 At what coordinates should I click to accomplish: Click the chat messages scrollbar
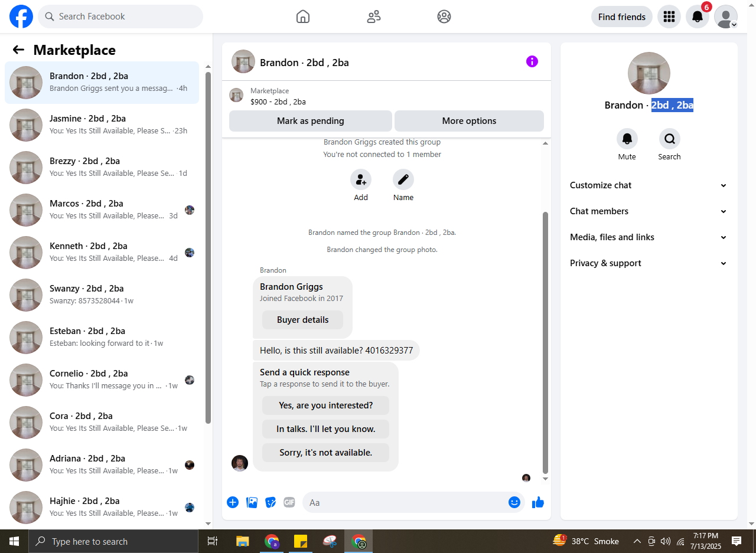click(x=545, y=343)
